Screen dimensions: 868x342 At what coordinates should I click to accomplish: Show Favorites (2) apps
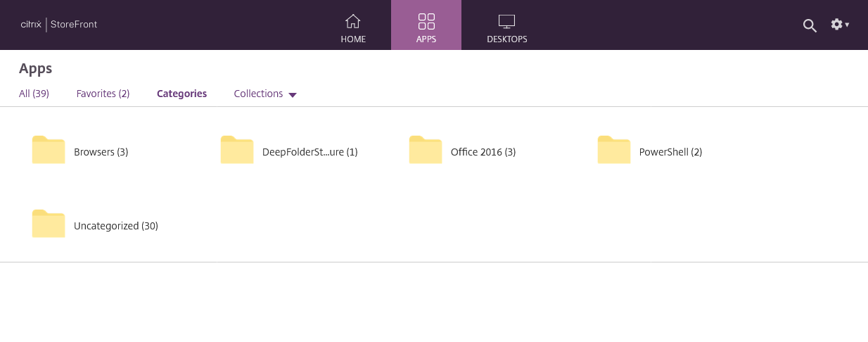click(x=103, y=94)
